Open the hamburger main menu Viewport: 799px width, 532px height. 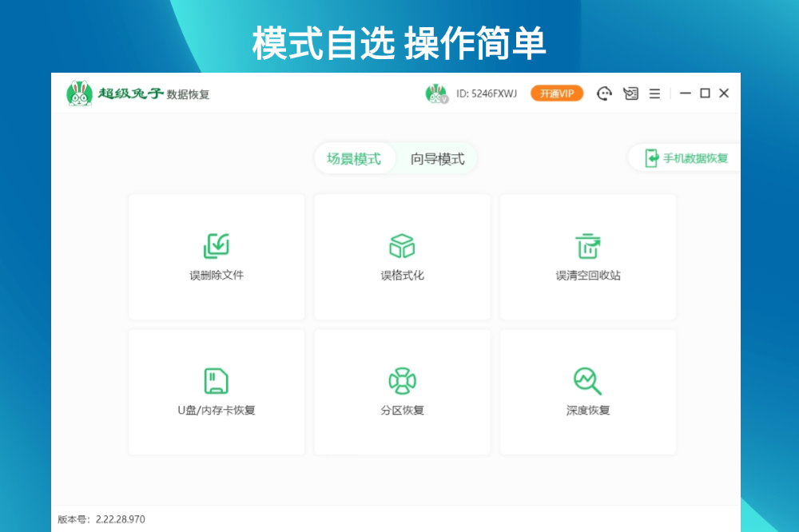[x=654, y=93]
